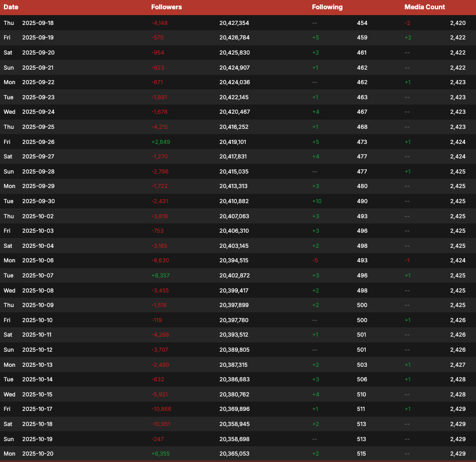Click the -2 media count change
The height and width of the screenshot is (462, 476).
pos(408,23)
